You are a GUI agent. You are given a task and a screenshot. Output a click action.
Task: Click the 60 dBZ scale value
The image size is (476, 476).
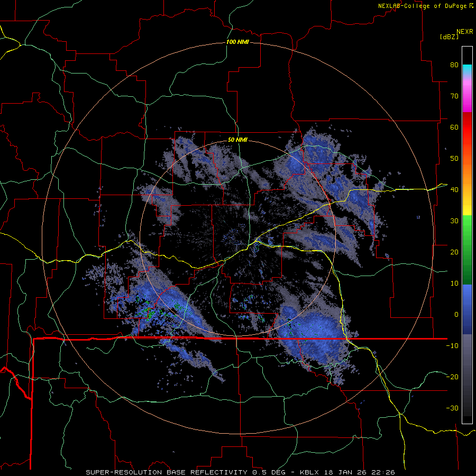click(x=454, y=127)
